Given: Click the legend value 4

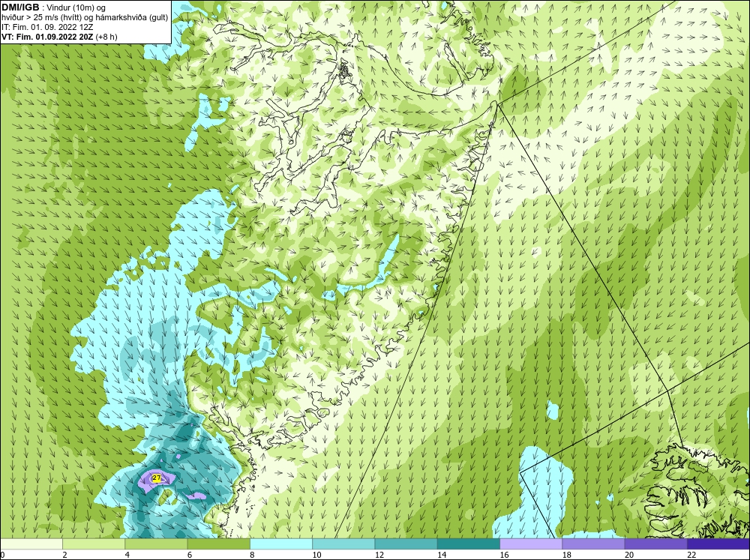Looking at the screenshot, I should point(127,555).
